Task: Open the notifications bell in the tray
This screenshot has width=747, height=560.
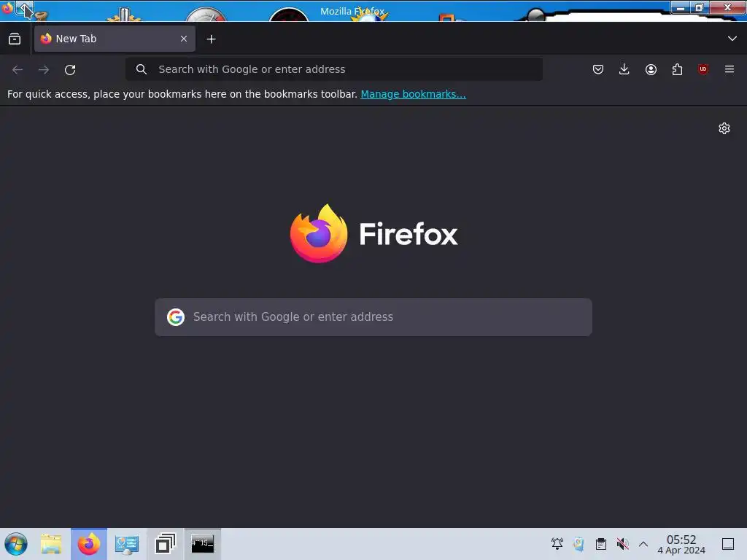Action: pos(557,544)
